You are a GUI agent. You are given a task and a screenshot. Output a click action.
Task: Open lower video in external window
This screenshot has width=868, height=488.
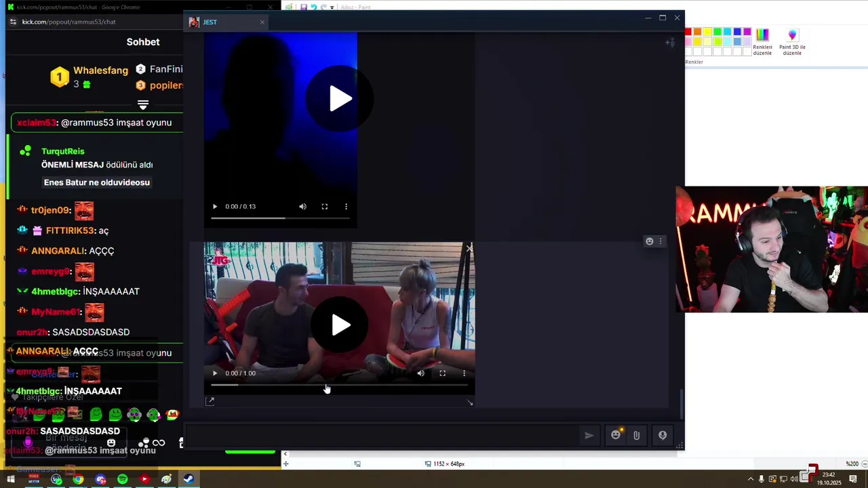[x=210, y=401]
